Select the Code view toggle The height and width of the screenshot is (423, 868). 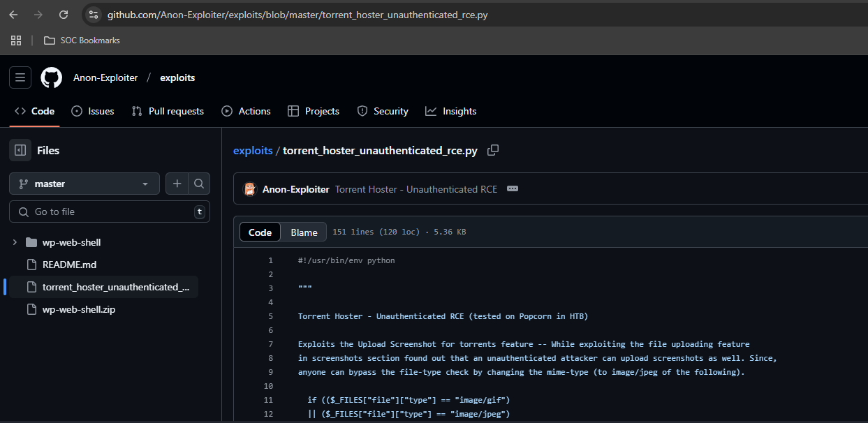point(260,232)
